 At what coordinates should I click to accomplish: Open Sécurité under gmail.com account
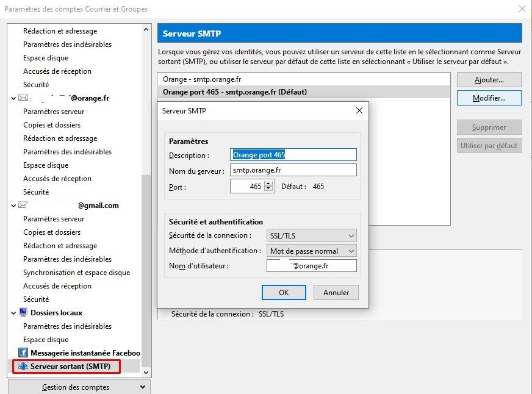point(36,299)
